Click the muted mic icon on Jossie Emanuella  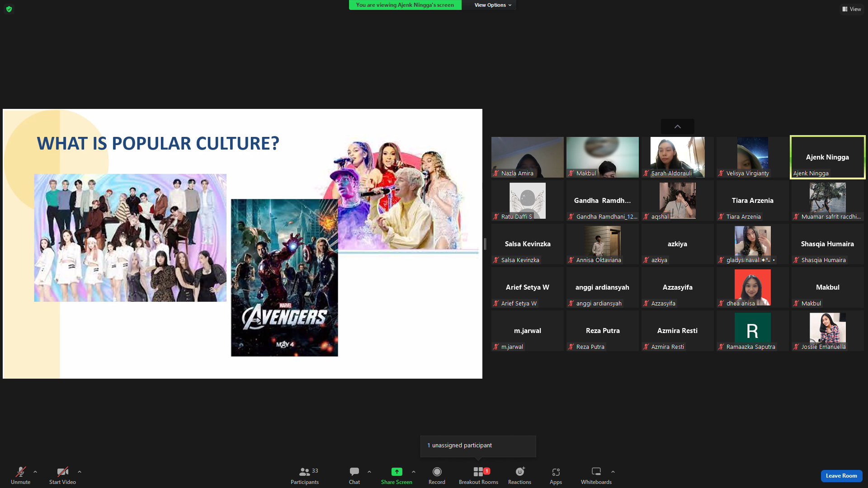click(796, 347)
